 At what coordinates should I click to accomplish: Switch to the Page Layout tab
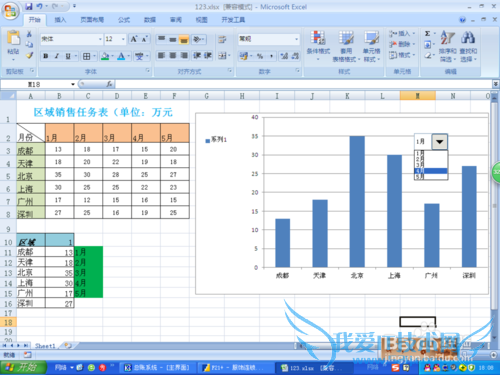click(92, 20)
